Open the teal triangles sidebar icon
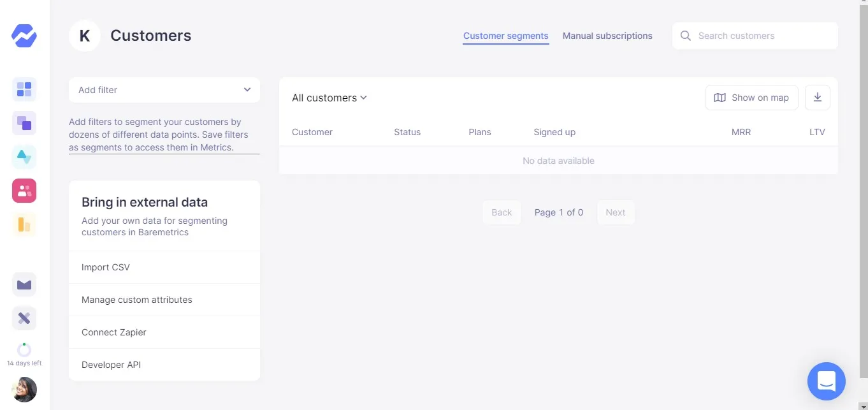Viewport: 868px width, 410px height. [24, 157]
